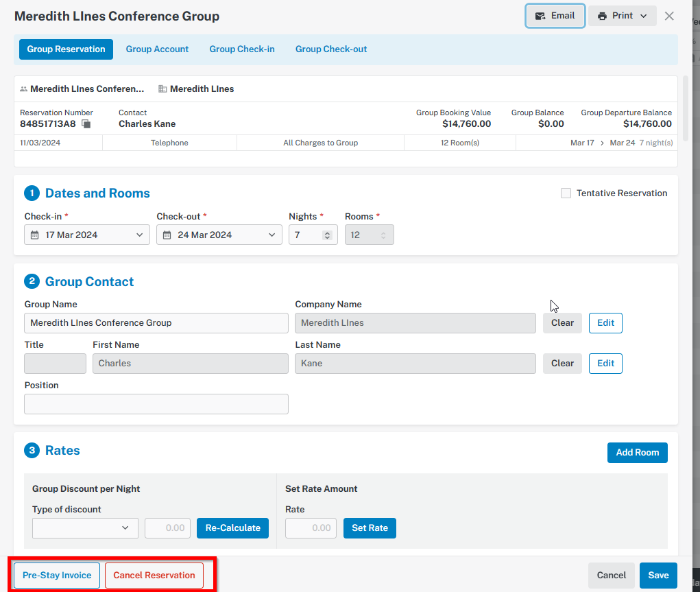
Task: Re-Calculate the group discount
Action: tap(232, 528)
